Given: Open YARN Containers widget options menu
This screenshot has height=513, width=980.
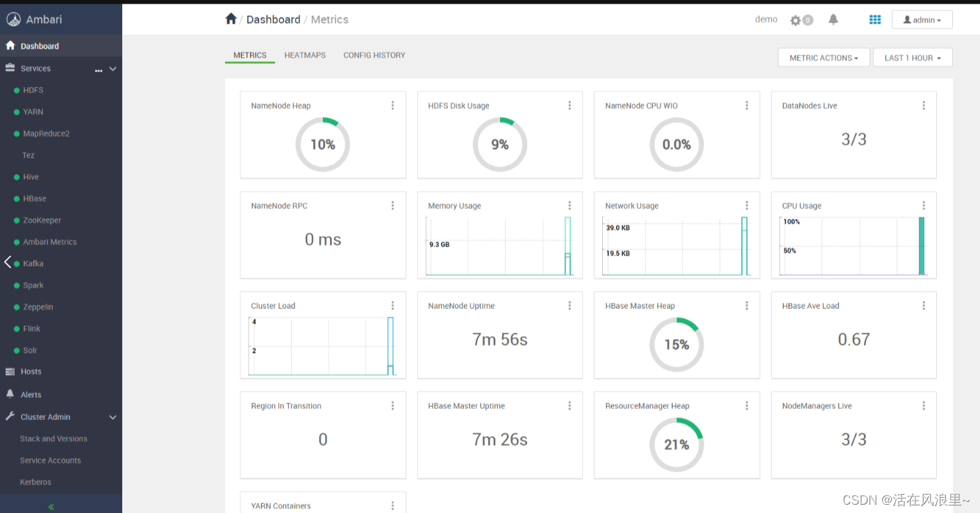Looking at the screenshot, I should 392,505.
